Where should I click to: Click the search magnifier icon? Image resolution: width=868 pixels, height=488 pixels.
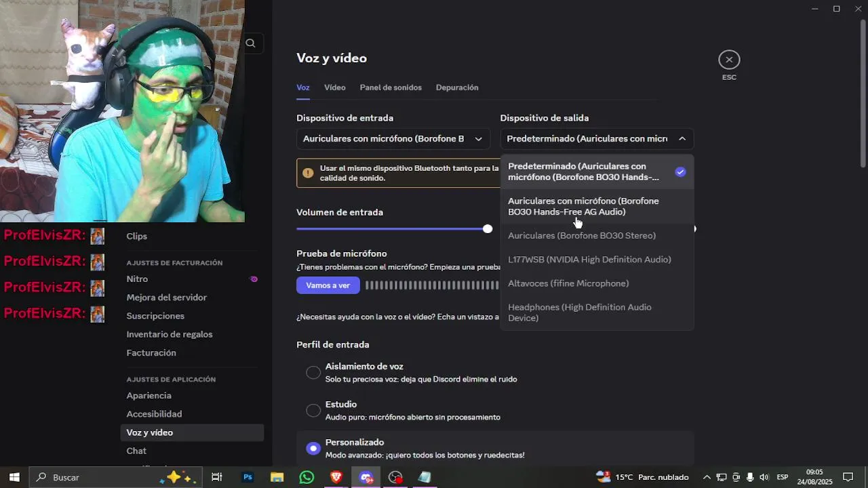(x=250, y=43)
